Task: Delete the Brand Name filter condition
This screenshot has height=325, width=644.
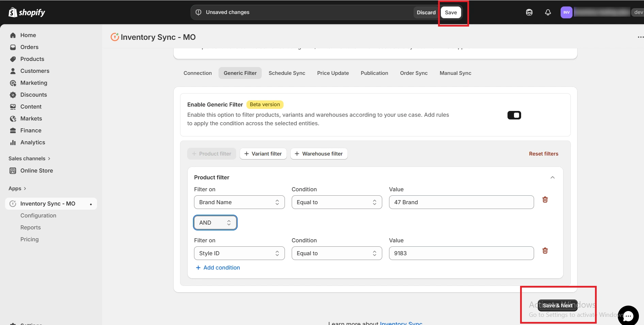Action: pos(545,200)
